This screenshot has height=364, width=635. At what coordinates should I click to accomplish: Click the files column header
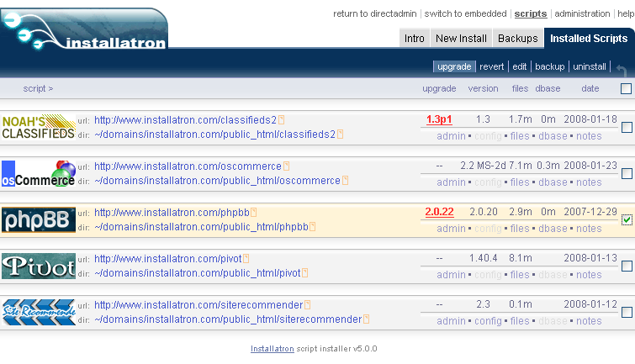520,88
